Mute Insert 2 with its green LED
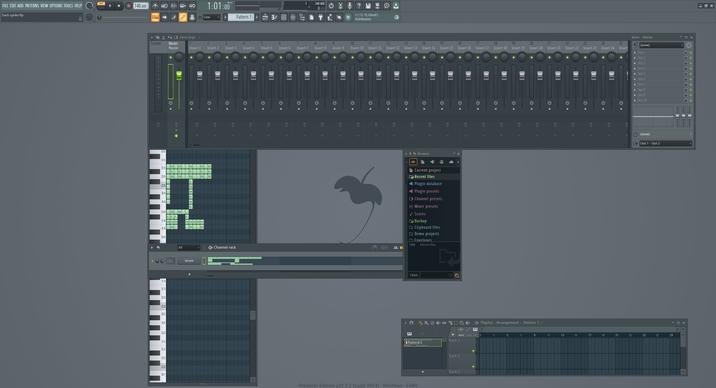 point(209,58)
